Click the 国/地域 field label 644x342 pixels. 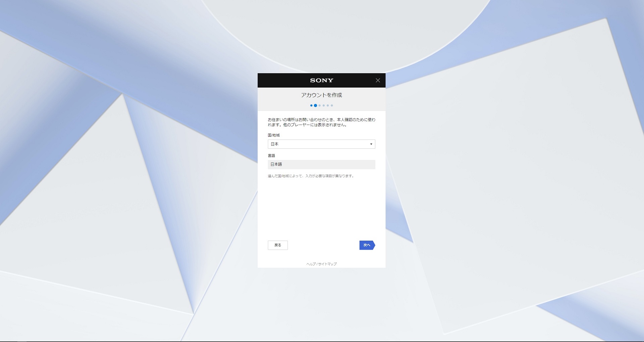(x=274, y=135)
